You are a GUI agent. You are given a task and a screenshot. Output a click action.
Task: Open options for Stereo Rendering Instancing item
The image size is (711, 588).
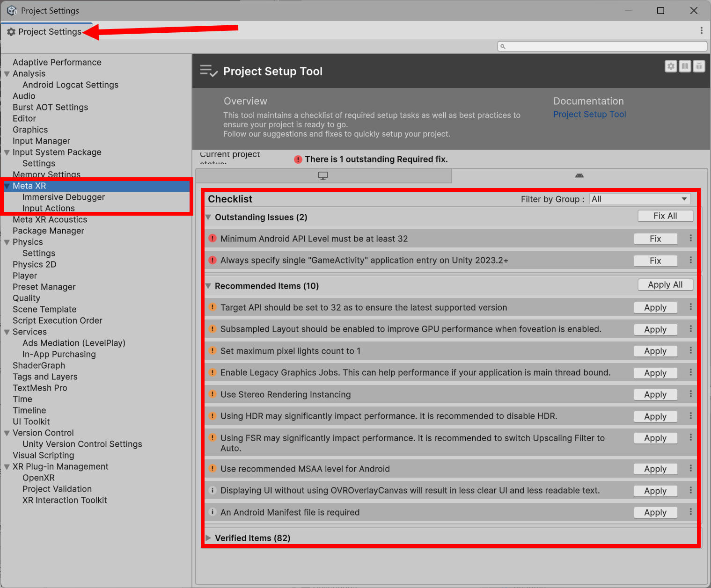point(690,394)
